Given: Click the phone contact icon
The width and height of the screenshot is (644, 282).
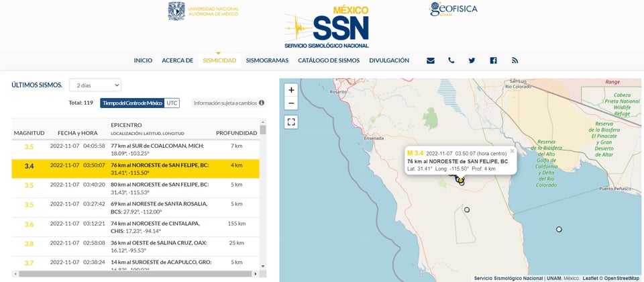Looking at the screenshot, I should click(451, 60).
